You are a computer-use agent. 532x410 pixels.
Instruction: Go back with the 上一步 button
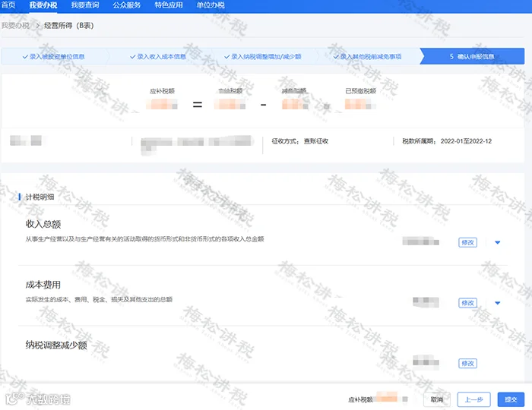(x=473, y=399)
